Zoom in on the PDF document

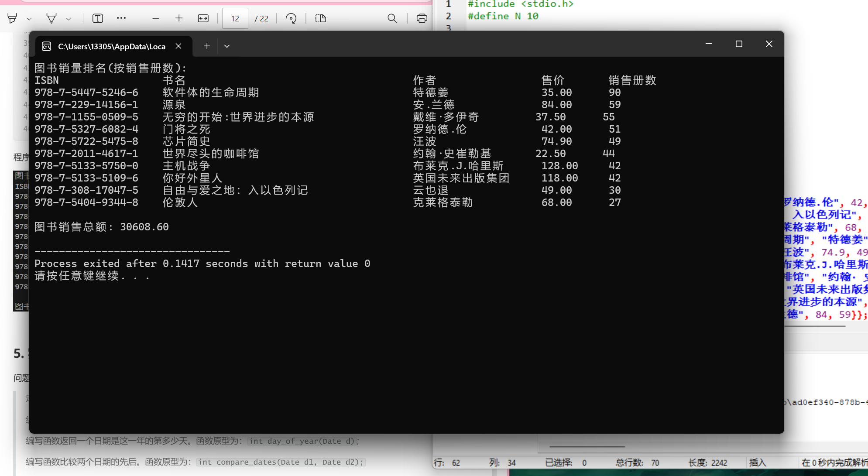point(179,18)
